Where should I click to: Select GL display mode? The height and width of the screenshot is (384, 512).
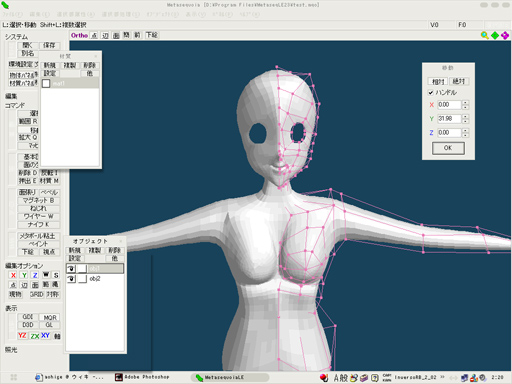(49, 325)
